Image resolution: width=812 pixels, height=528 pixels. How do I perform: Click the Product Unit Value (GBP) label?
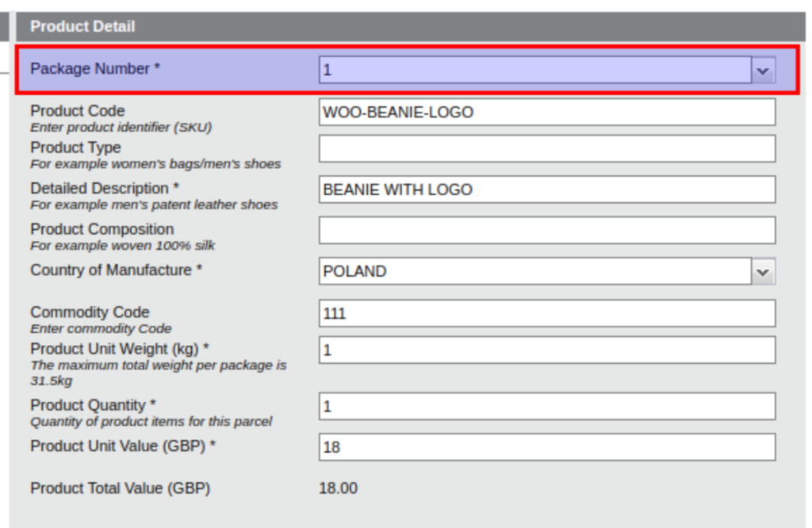click(x=123, y=446)
